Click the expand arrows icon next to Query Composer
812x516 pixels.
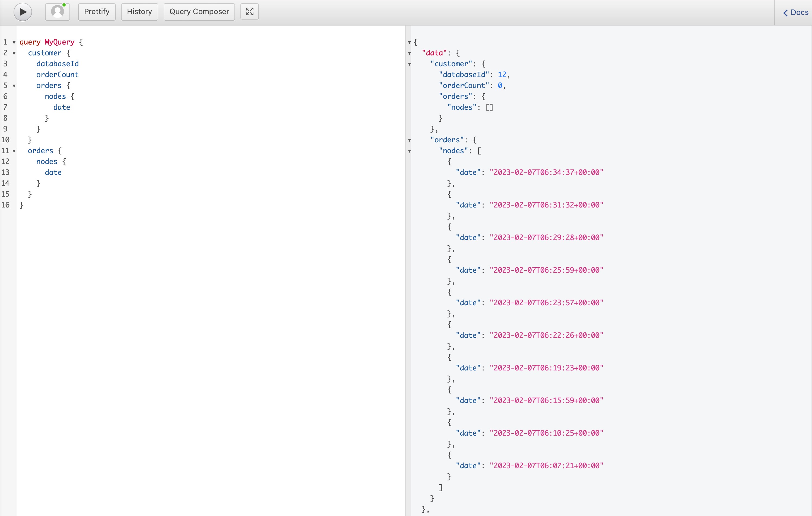(x=249, y=11)
